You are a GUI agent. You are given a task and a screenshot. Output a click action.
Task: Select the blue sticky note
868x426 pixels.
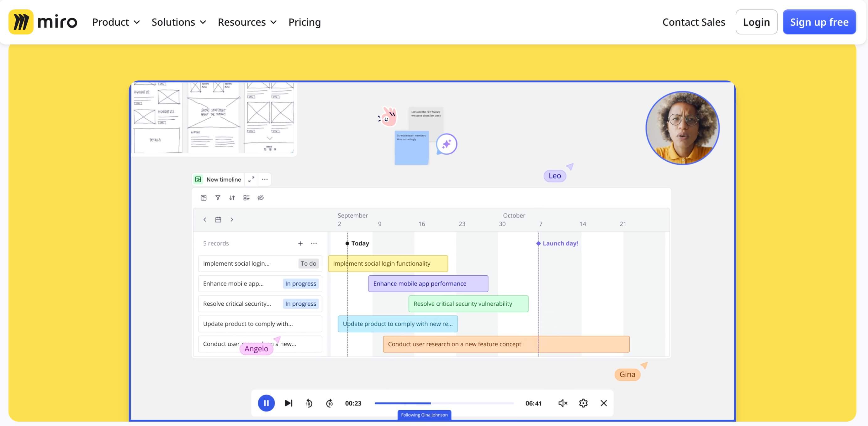tap(411, 148)
